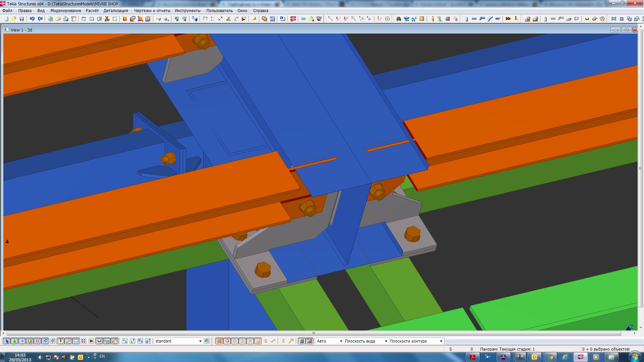
Task: Click the Undo arrow icon
Action: point(32,19)
